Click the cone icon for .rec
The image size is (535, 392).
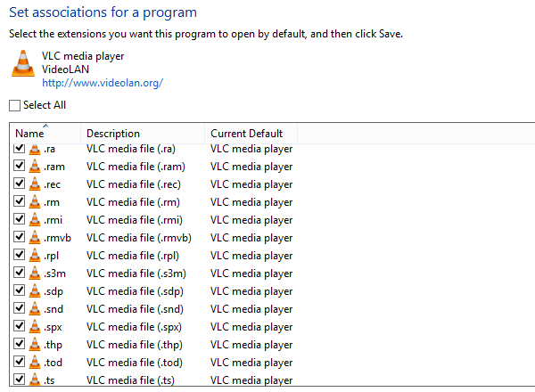[35, 184]
